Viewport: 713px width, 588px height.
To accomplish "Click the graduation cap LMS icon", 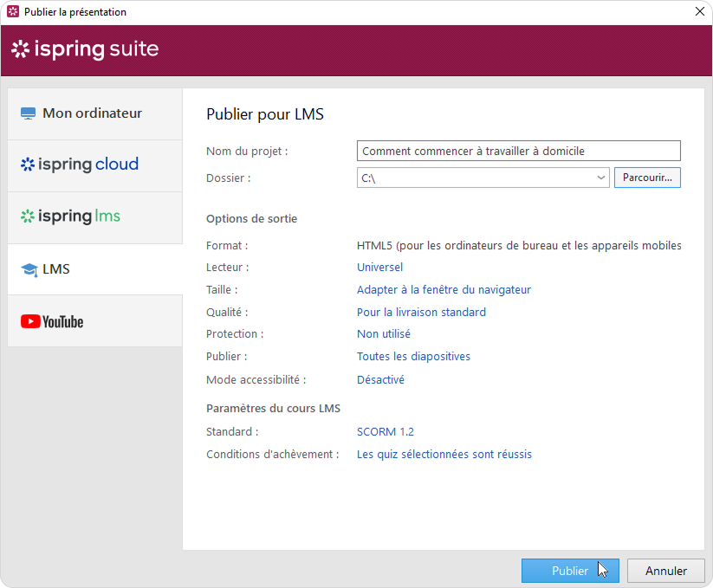I will coord(29,269).
